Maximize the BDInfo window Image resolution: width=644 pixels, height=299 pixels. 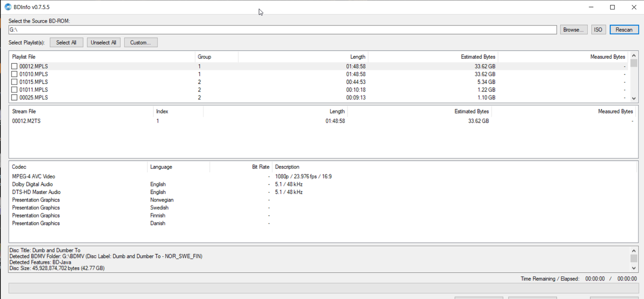click(x=612, y=7)
